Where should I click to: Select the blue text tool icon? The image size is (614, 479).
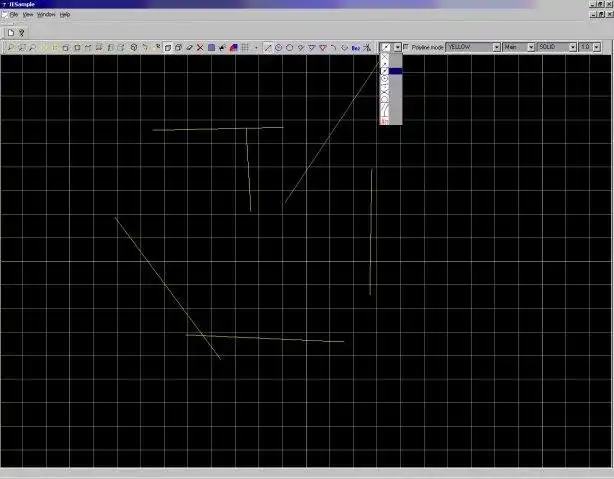[x=356, y=48]
